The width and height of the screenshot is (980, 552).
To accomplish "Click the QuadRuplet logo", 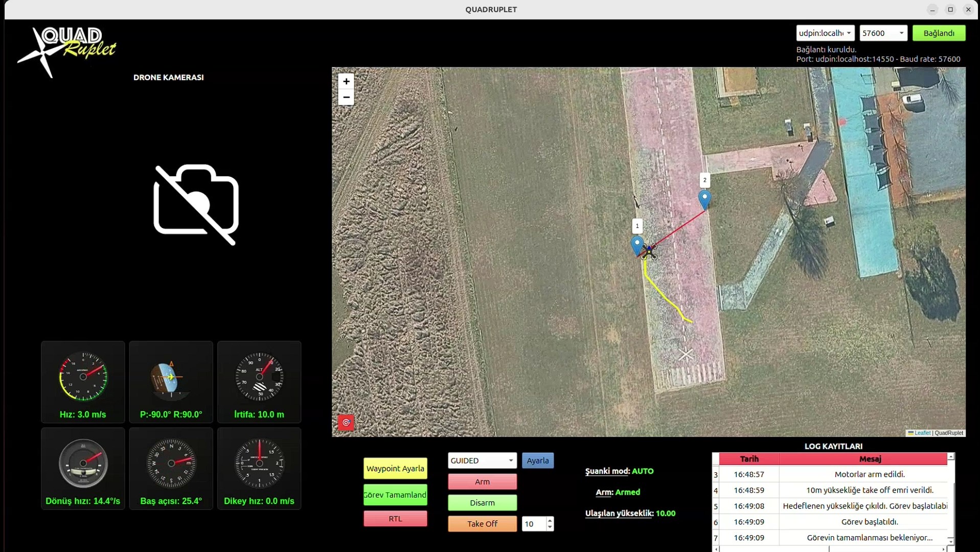I will click(x=66, y=52).
